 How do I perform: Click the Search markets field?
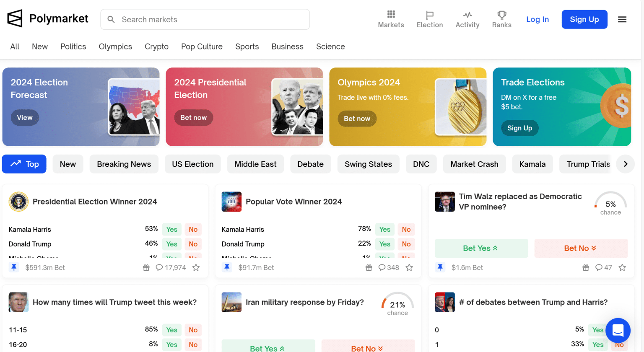[205, 19]
